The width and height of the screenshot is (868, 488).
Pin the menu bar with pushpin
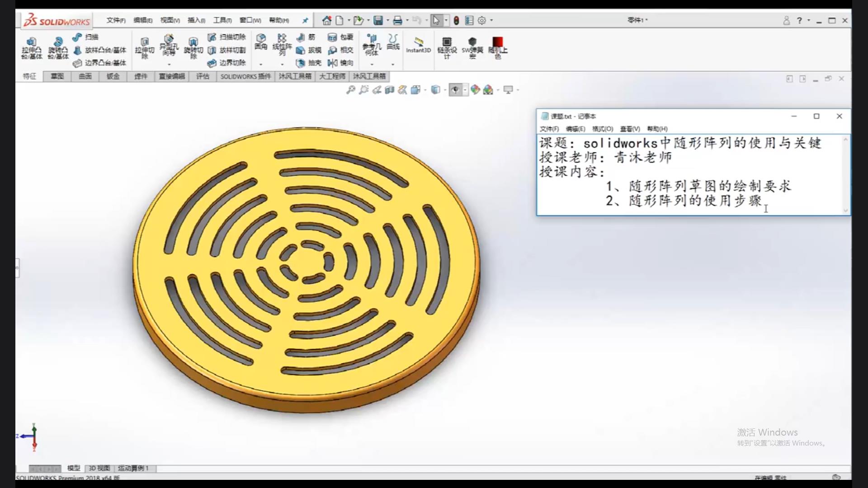pos(305,20)
